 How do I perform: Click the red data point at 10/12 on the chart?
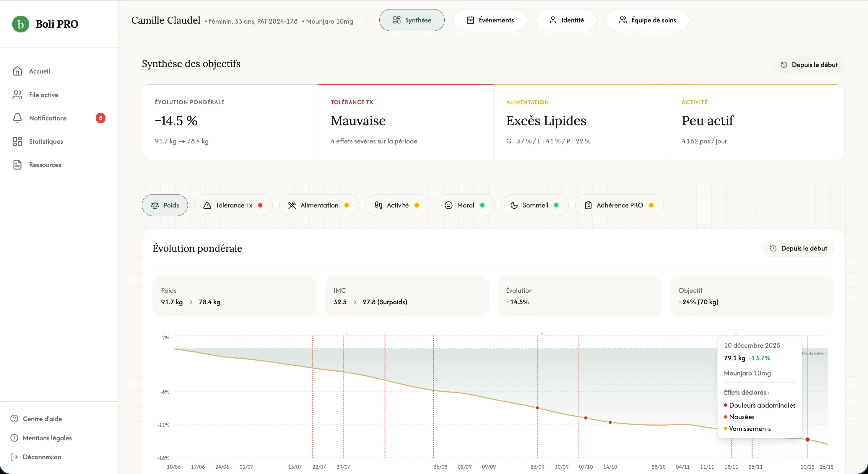click(x=807, y=439)
